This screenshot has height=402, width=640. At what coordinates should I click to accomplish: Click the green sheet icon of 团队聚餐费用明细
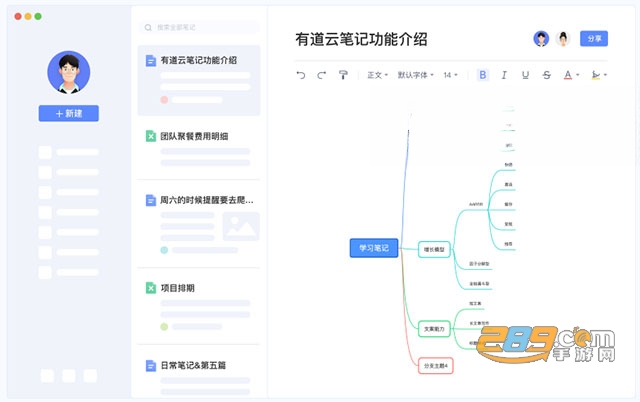[151, 136]
